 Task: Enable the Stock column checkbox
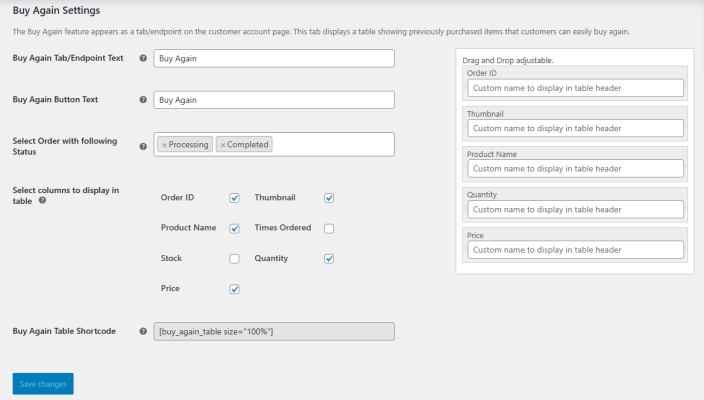(x=234, y=259)
